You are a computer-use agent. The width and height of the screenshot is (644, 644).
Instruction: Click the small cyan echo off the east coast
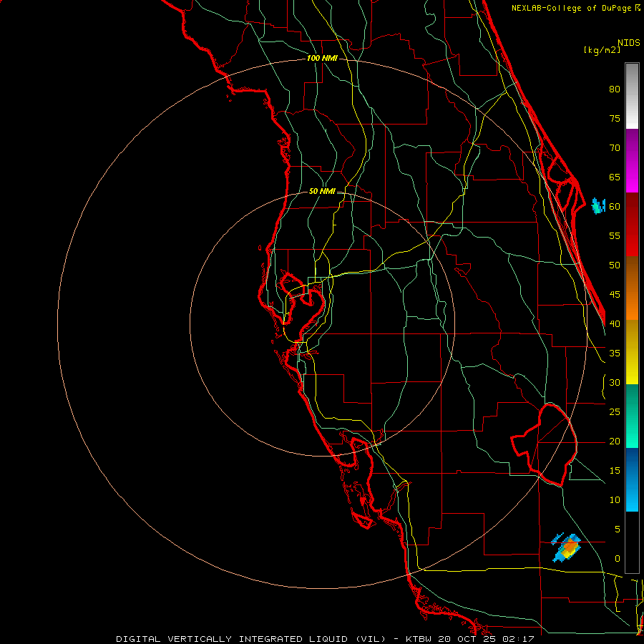click(598, 206)
